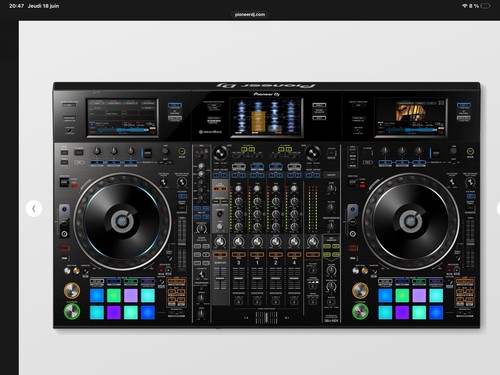Screen dimensions: 500x375
Task: Tap the crossfader at mixer bottom
Action: tap(266, 318)
